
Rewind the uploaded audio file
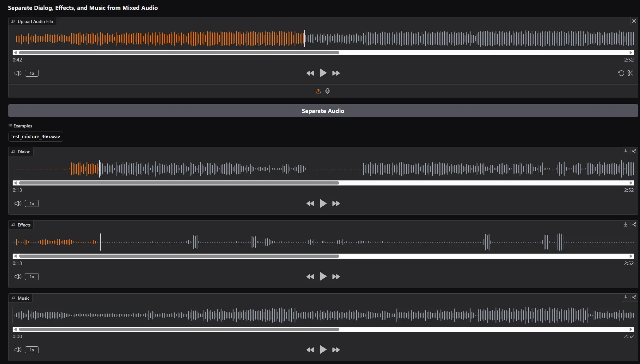[310, 73]
